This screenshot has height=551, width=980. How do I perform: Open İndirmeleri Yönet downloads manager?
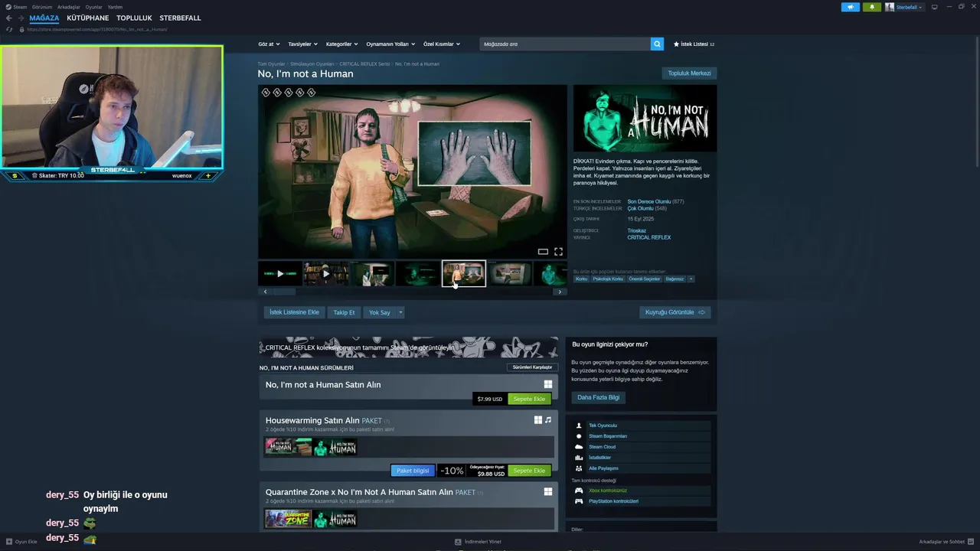point(478,542)
